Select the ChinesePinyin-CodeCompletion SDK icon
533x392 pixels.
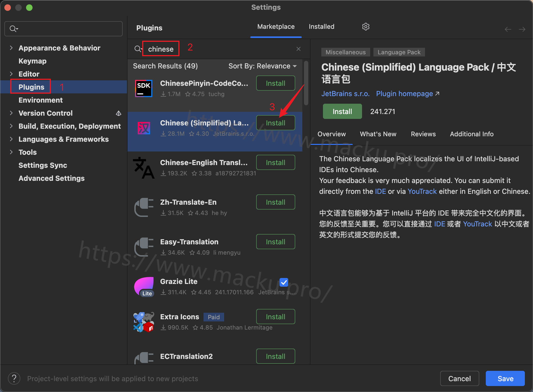click(x=144, y=88)
